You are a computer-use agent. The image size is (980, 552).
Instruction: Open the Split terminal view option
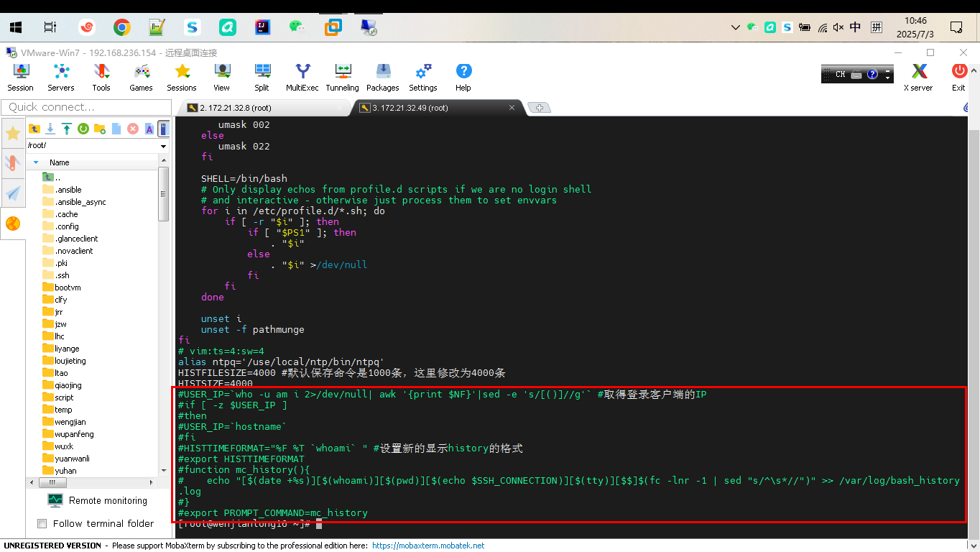(x=262, y=78)
